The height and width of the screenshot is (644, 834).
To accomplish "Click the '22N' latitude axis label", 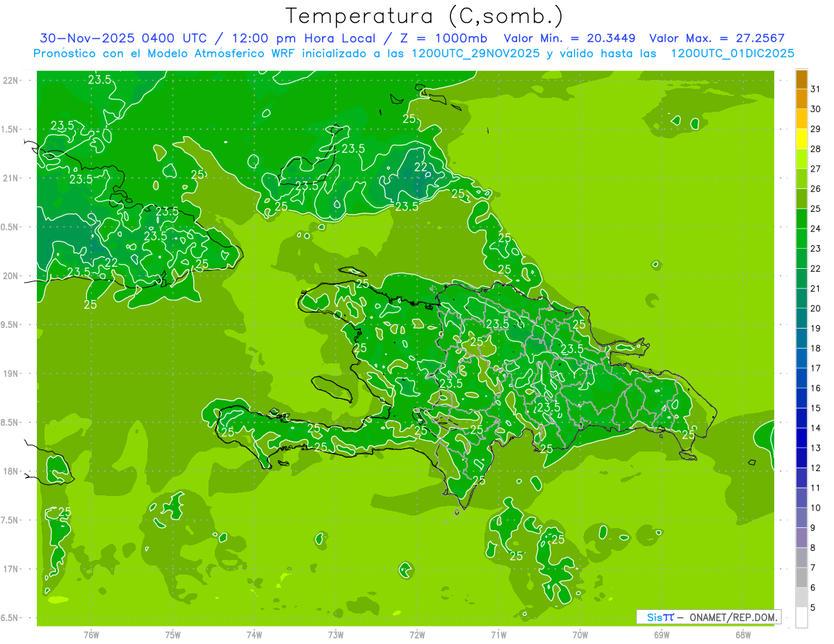I will 10,81.
